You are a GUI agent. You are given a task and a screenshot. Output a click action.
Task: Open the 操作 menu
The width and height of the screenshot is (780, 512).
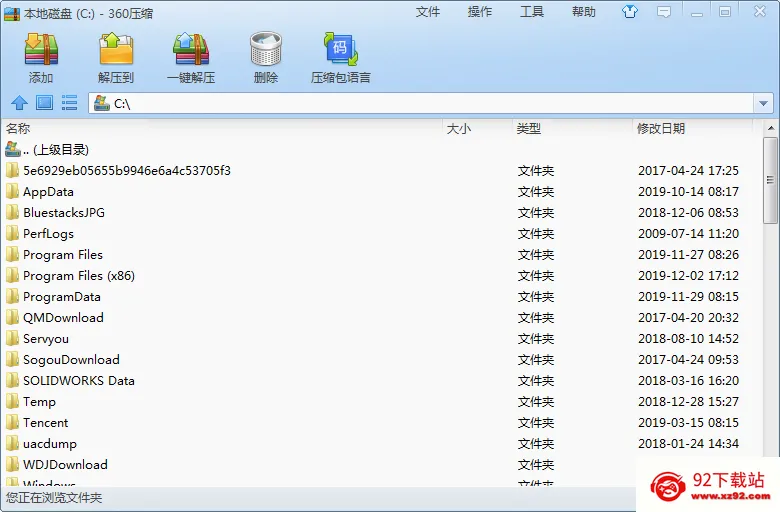point(480,12)
